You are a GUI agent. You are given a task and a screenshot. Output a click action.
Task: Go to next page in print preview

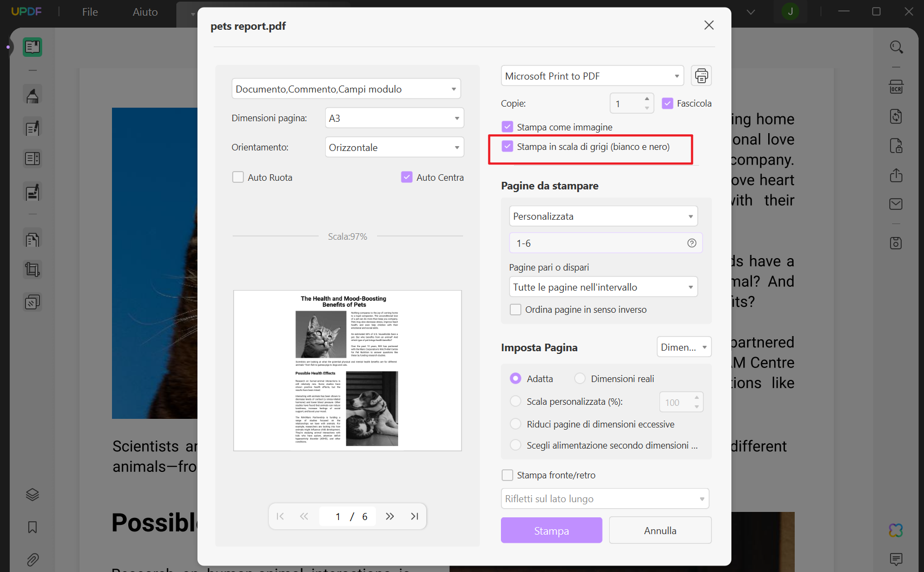(390, 516)
